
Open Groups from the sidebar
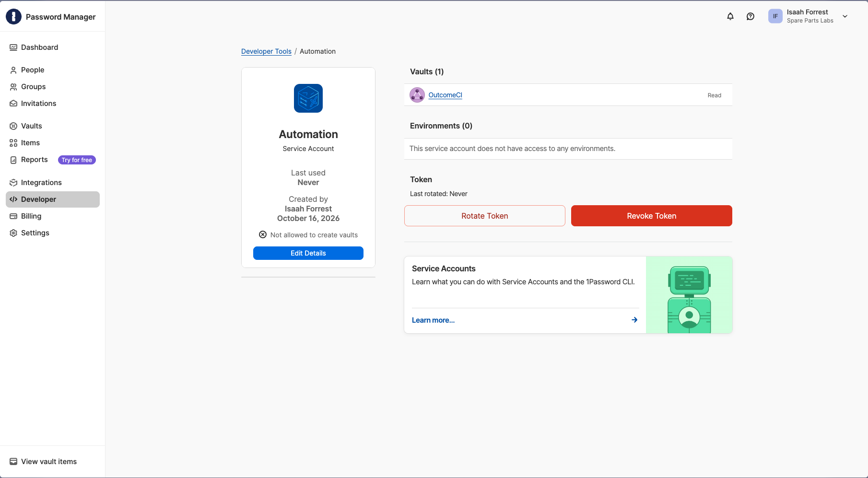53,87
